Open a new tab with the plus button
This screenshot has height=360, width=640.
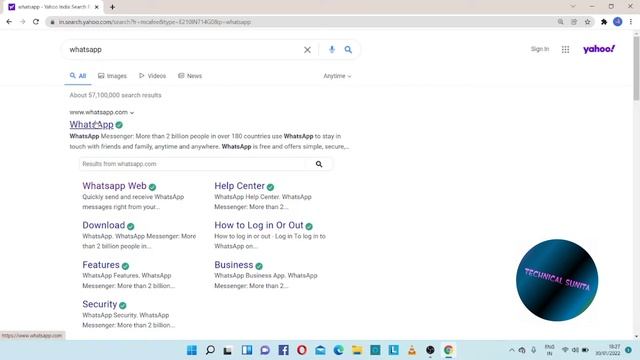112,7
